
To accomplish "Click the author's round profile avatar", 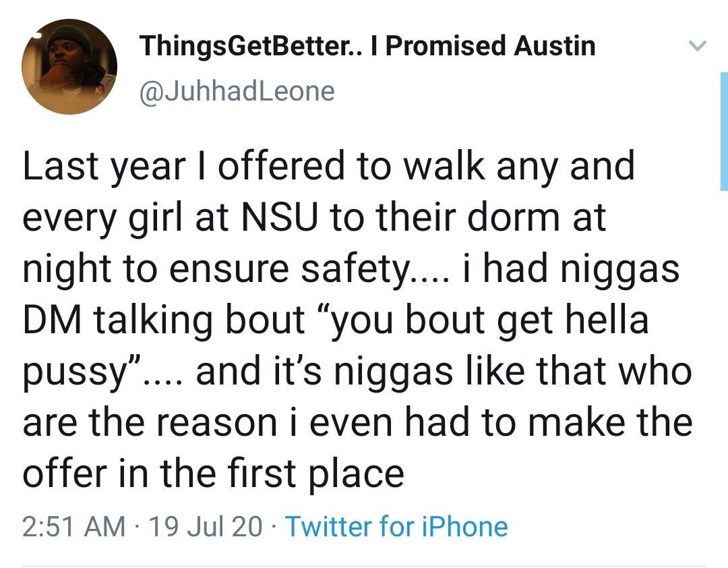I will click(69, 67).
